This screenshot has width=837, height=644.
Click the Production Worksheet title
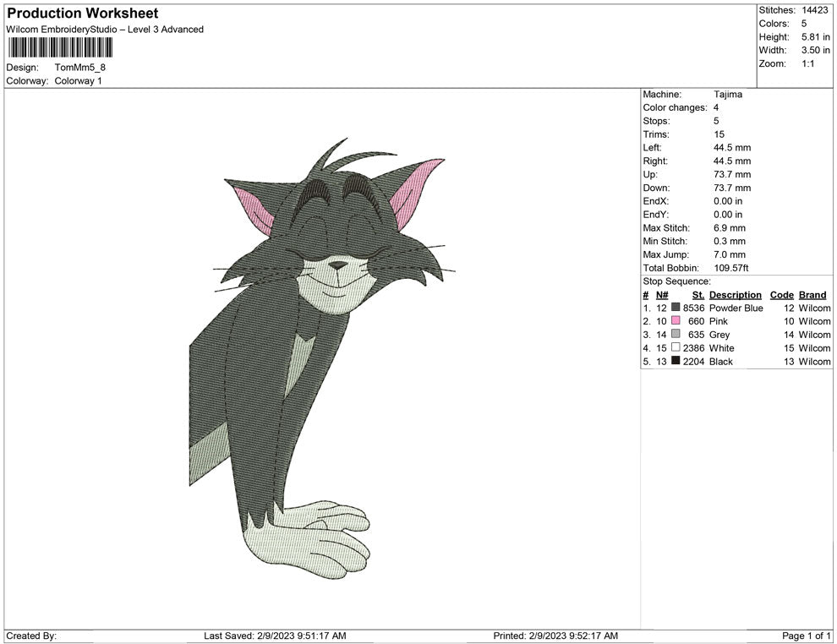click(83, 14)
